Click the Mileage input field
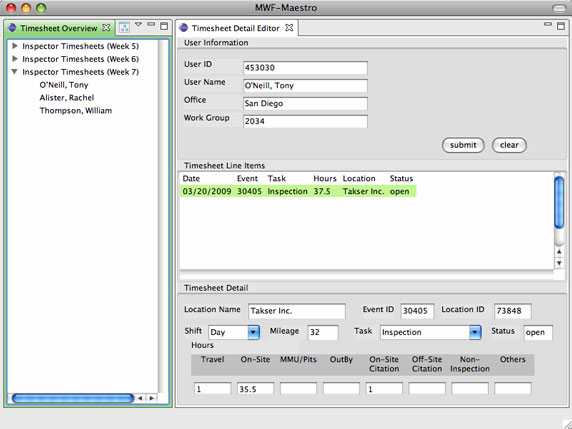The width and height of the screenshot is (572, 429). click(323, 332)
